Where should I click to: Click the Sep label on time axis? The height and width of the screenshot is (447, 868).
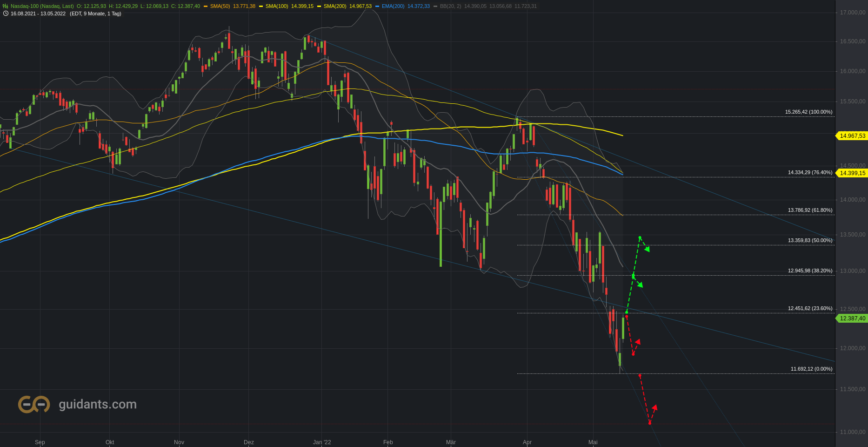(40, 442)
